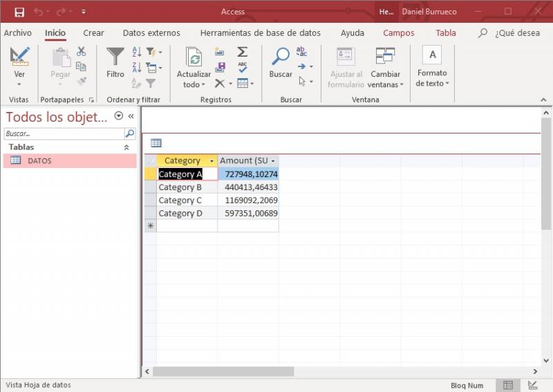
Task: Open Herramientas de base de datos tab
Action: tap(261, 32)
